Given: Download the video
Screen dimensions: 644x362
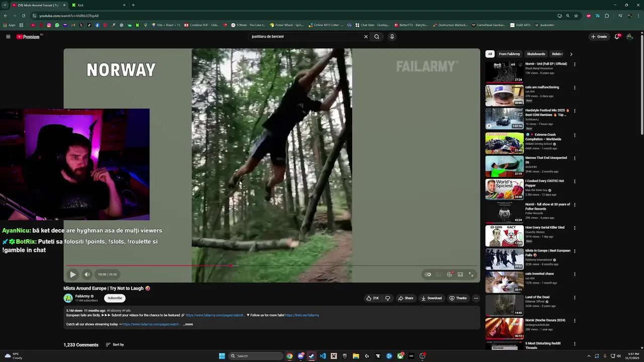Looking at the screenshot, I should point(432,298).
